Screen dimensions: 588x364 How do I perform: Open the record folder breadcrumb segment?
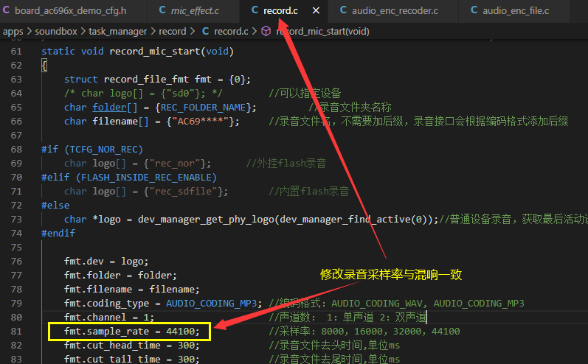[x=173, y=32]
